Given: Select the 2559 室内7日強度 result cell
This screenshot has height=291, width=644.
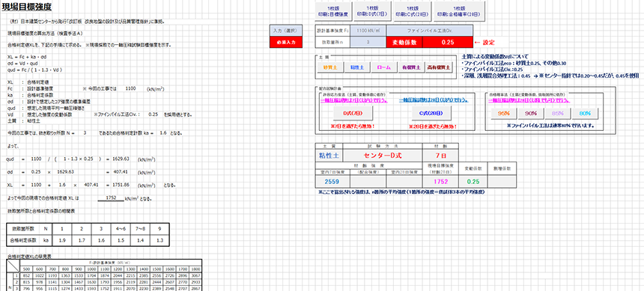Looking at the screenshot, I should click(x=332, y=182).
